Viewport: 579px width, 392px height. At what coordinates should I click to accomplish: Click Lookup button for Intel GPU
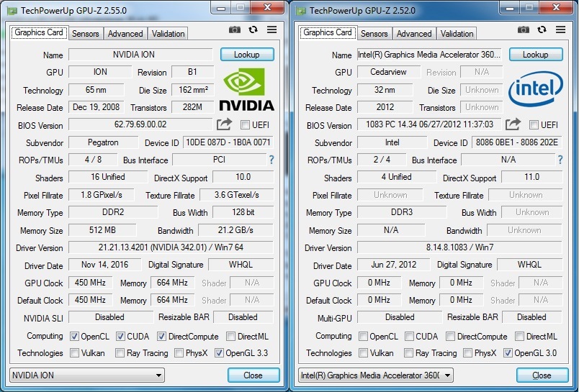click(x=536, y=55)
